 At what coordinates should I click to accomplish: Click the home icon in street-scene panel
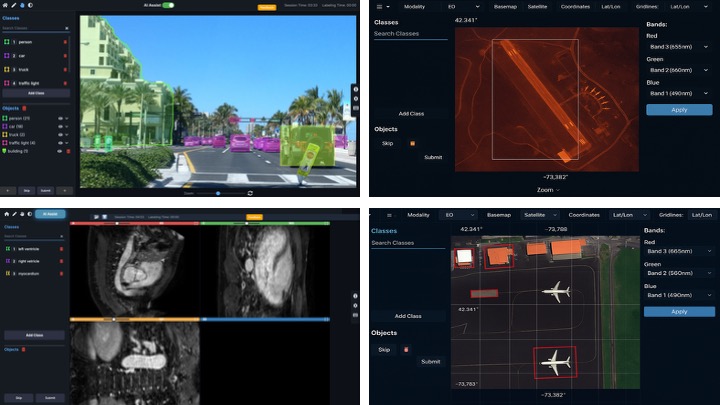pos(6,6)
